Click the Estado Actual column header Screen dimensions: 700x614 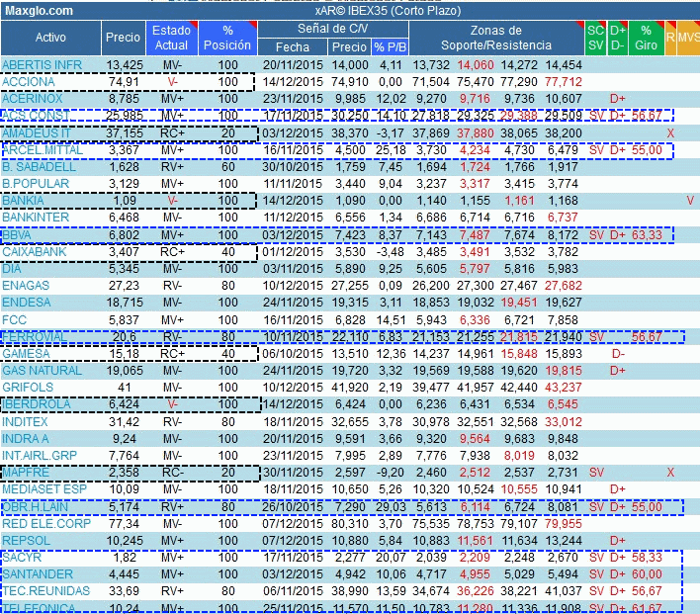(171, 38)
